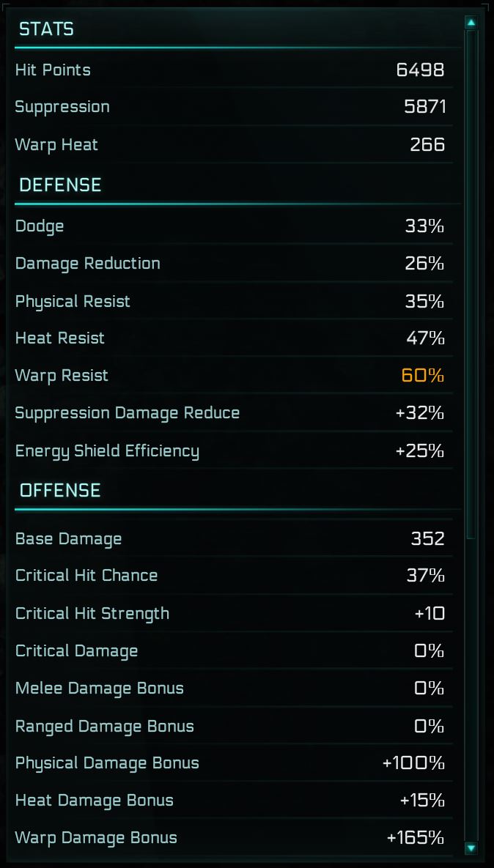Select the STATS section header
This screenshot has width=494, height=868.
46,29
